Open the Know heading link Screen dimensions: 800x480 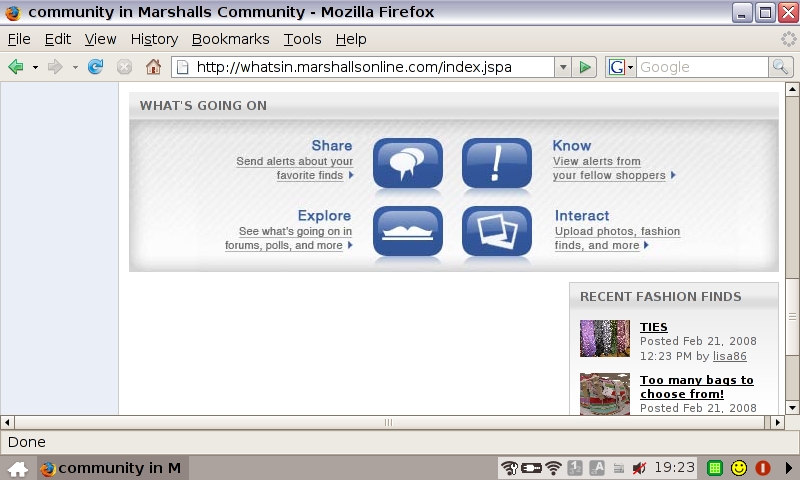[571, 145]
